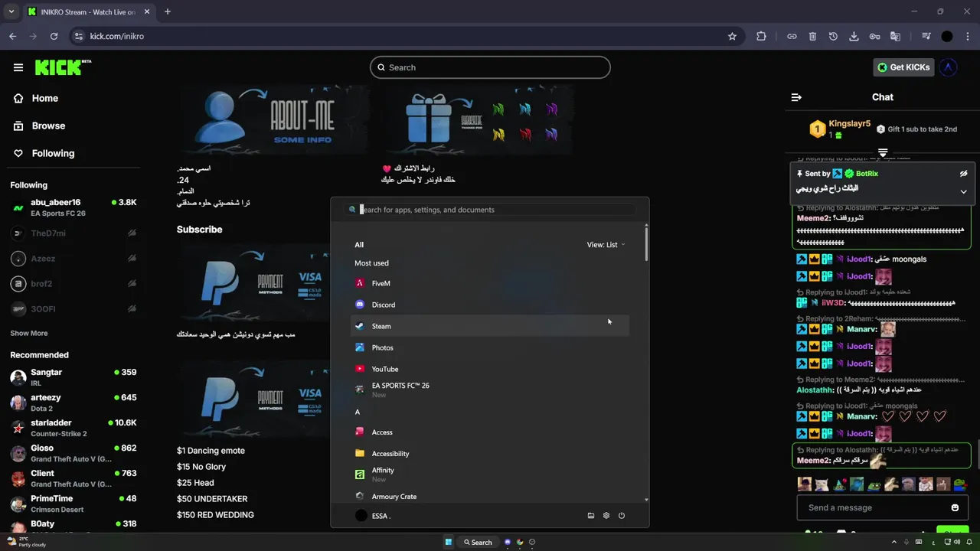Click the Windows Start button
Image resolution: width=980 pixels, height=551 pixels.
tap(449, 542)
